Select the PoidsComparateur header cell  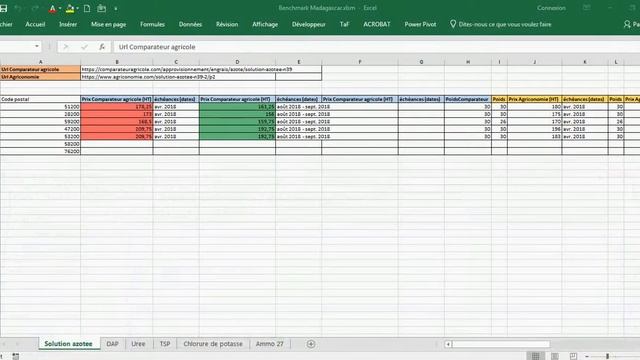coord(468,99)
